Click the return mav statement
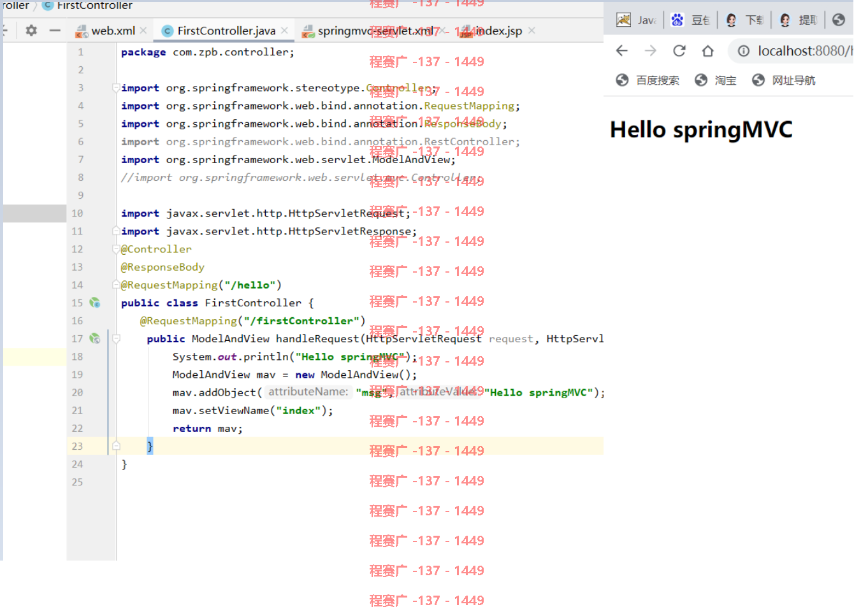The image size is (854, 616). (x=207, y=429)
